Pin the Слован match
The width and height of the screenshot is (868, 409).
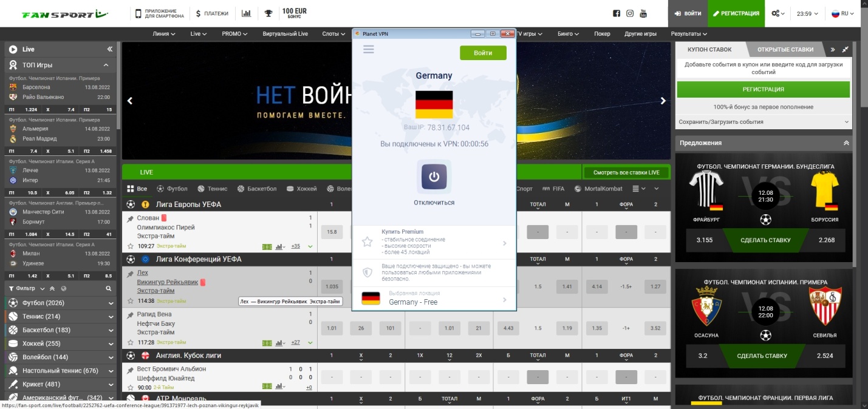point(130,218)
